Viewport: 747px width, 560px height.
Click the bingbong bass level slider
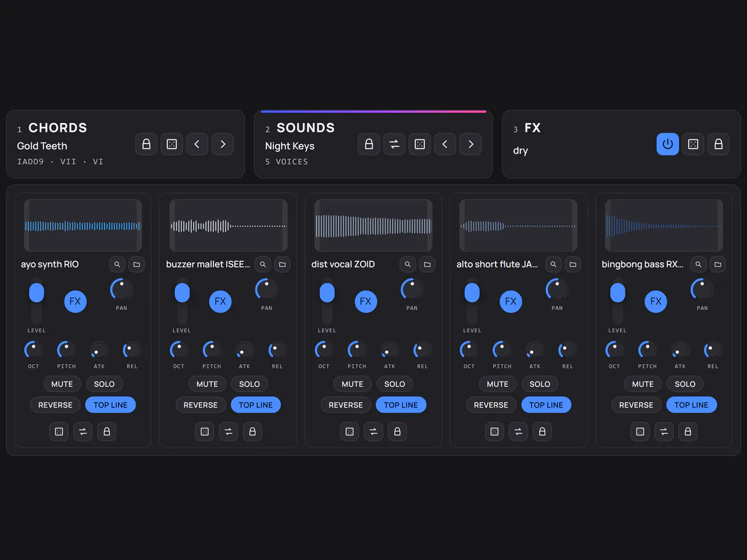point(618,302)
